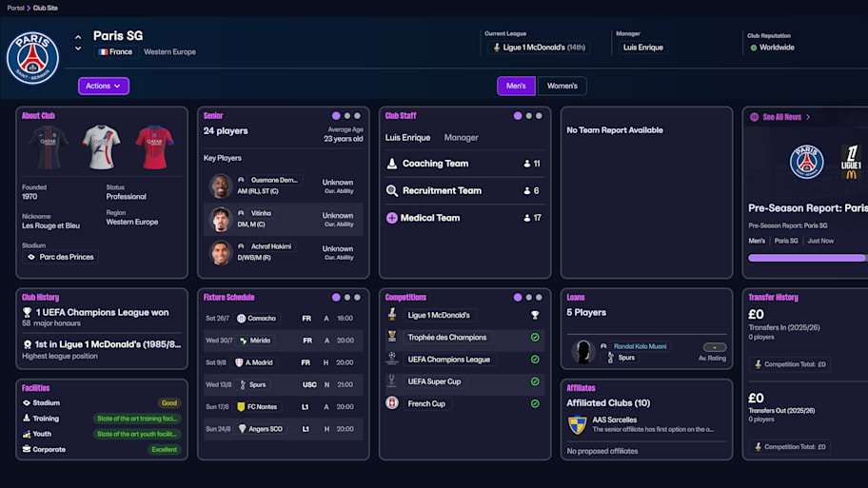Image resolution: width=868 pixels, height=488 pixels.
Task: Click the Spurs loan club tag
Action: [621, 358]
